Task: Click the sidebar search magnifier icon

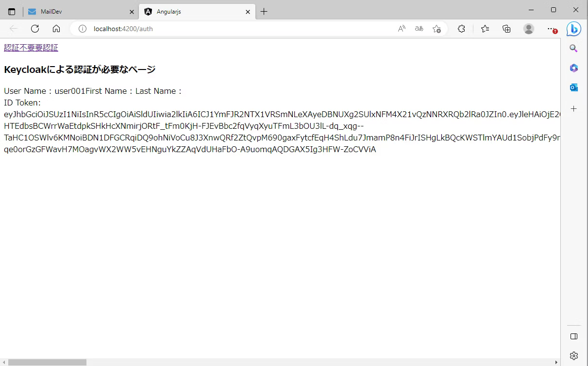Action: [573, 48]
